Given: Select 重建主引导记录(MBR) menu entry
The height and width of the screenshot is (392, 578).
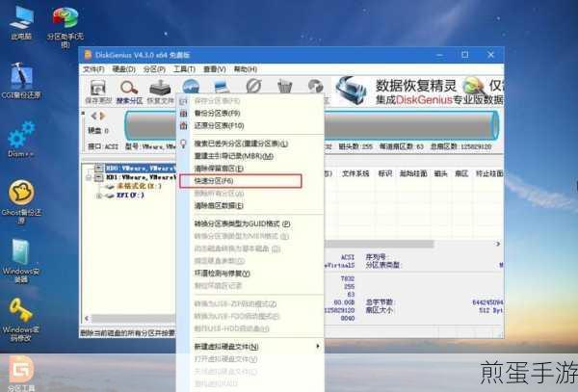Looking at the screenshot, I should coord(251,156).
